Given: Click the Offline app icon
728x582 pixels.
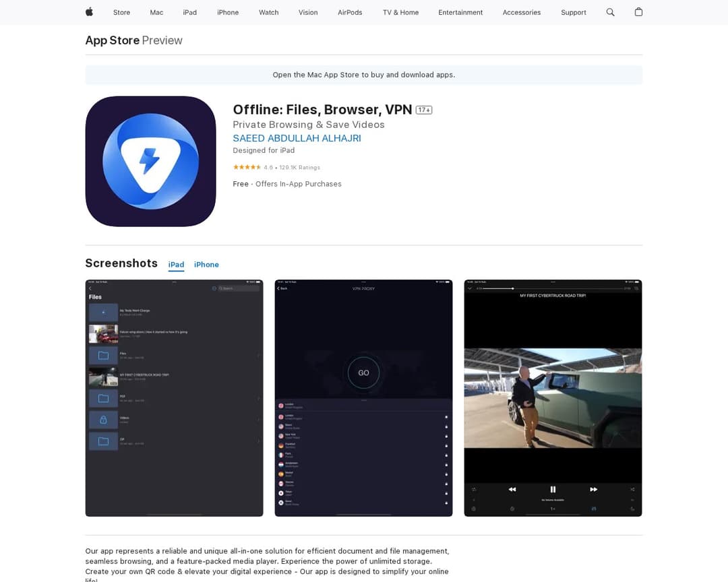Looking at the screenshot, I should coord(150,162).
